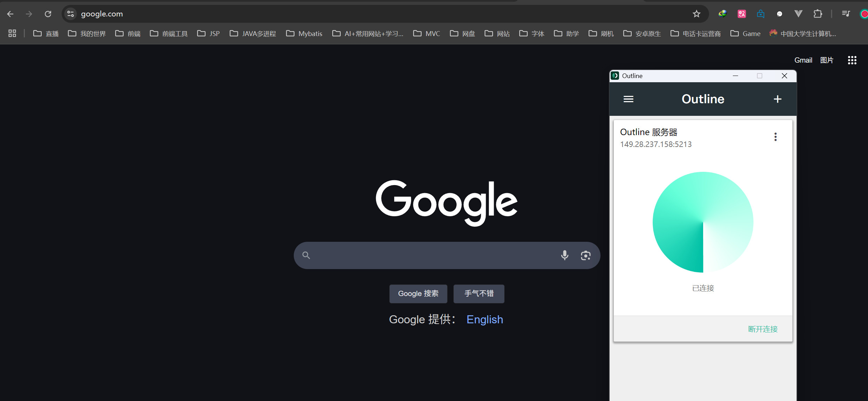Screen dimensions: 868x401
Task: Click the Outline 服务器 server name
Action: pos(649,132)
